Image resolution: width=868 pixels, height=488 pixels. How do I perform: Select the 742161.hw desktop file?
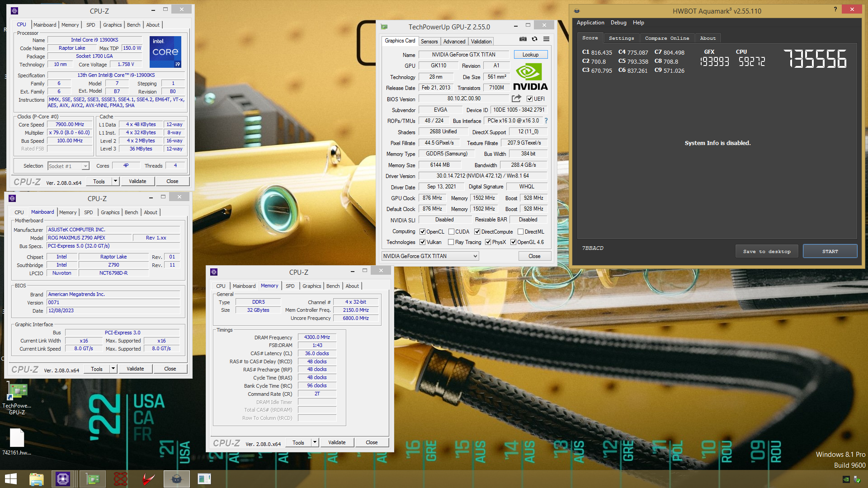(17, 441)
